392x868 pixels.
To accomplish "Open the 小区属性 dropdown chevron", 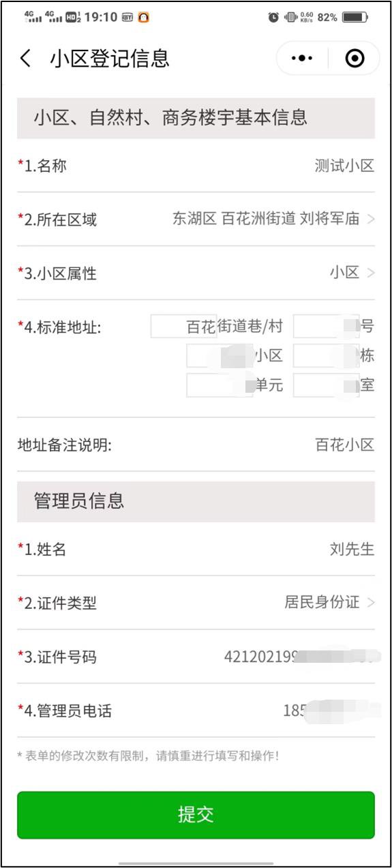I will (x=371, y=273).
